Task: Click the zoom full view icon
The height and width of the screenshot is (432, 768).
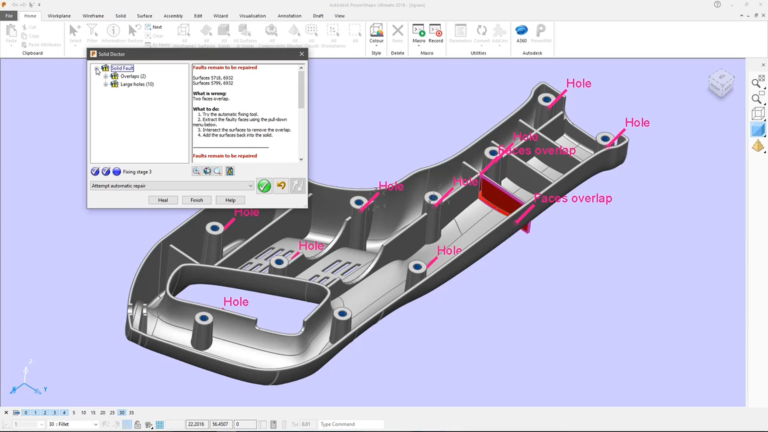Action: coord(758,82)
